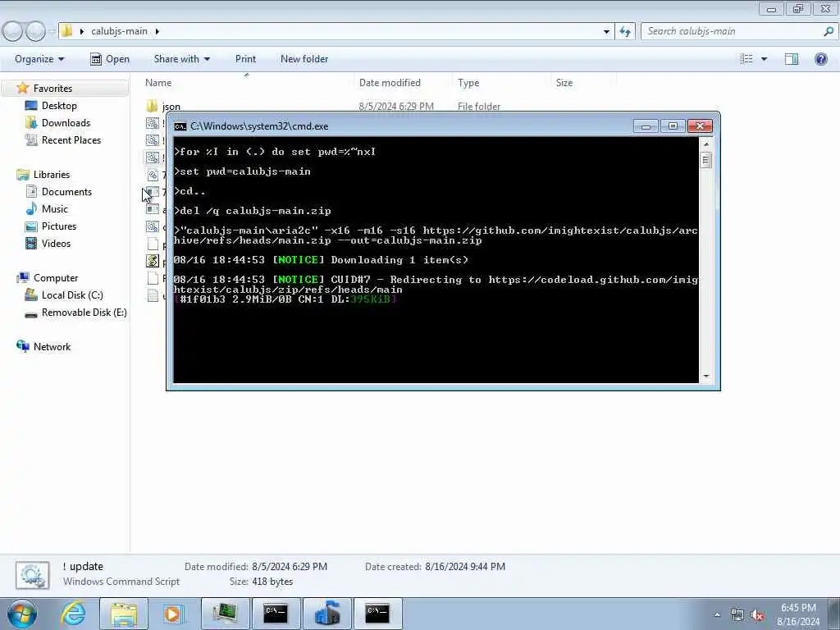This screenshot has width=840, height=630.
Task: Go back using Explorer's Back button
Action: click(12, 31)
